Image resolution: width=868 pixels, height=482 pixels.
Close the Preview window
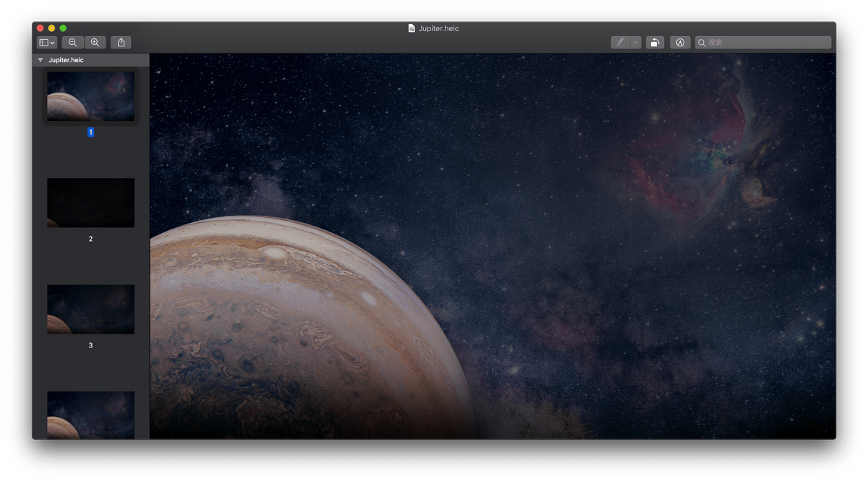click(x=41, y=28)
